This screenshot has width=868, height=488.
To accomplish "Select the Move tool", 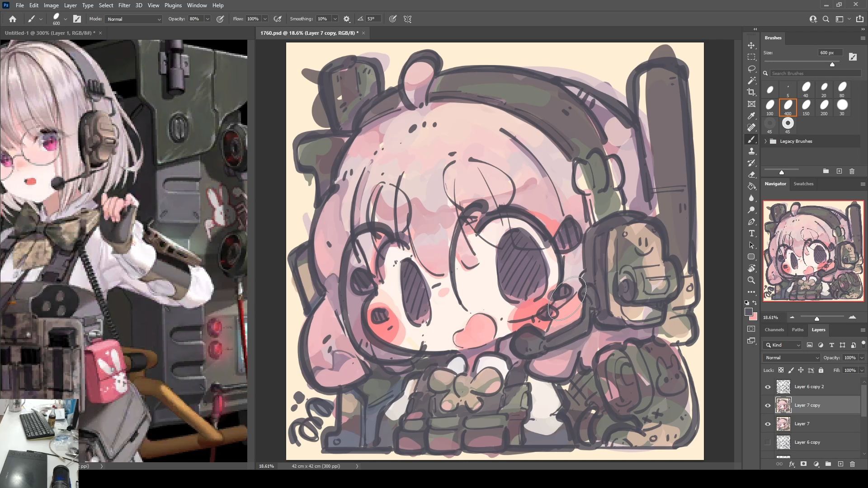I will 751,46.
